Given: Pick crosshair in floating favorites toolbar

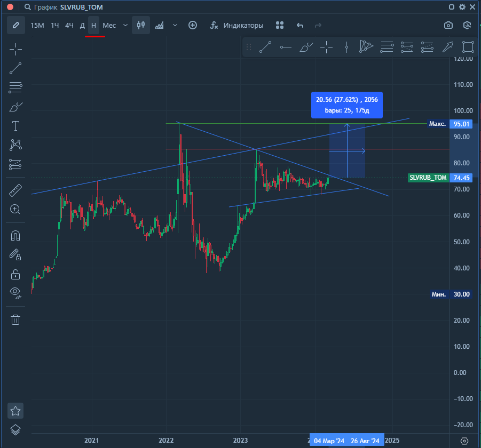Looking at the screenshot, I should [326, 47].
